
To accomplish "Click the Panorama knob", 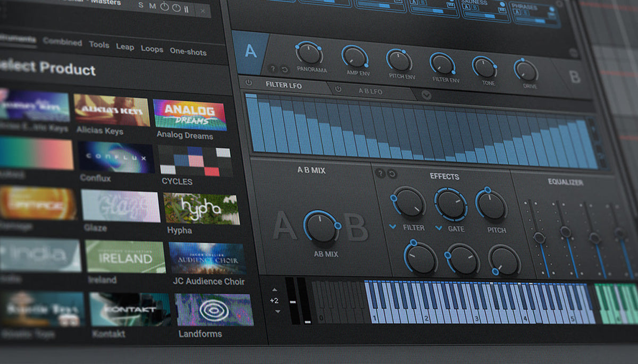I will [309, 54].
